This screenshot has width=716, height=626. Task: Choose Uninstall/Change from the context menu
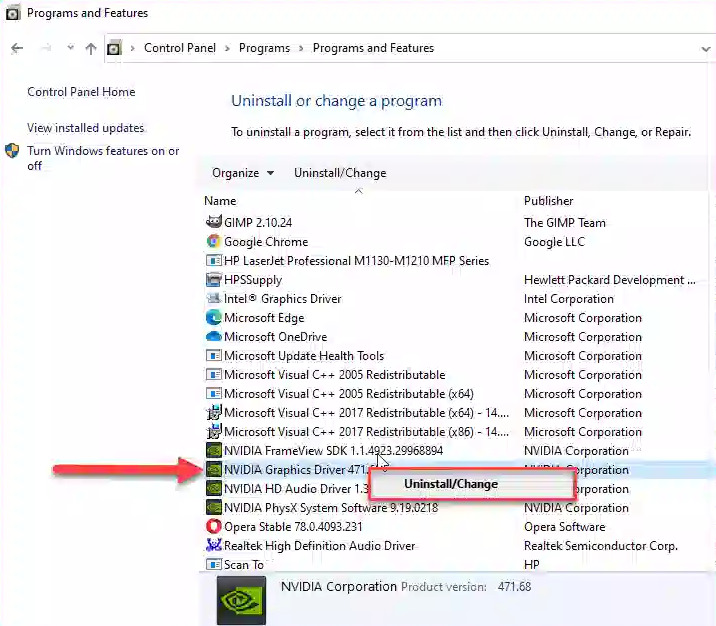[x=450, y=484]
